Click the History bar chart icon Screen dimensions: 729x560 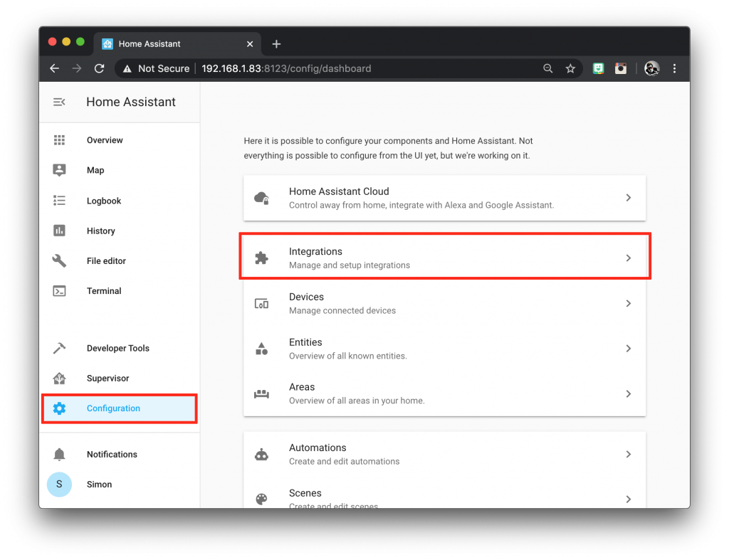(x=59, y=231)
